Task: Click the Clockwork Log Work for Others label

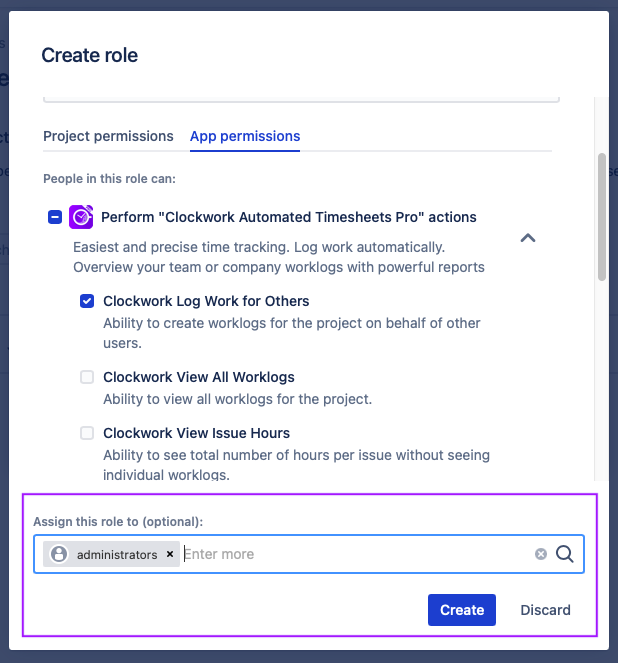Action: click(x=206, y=301)
